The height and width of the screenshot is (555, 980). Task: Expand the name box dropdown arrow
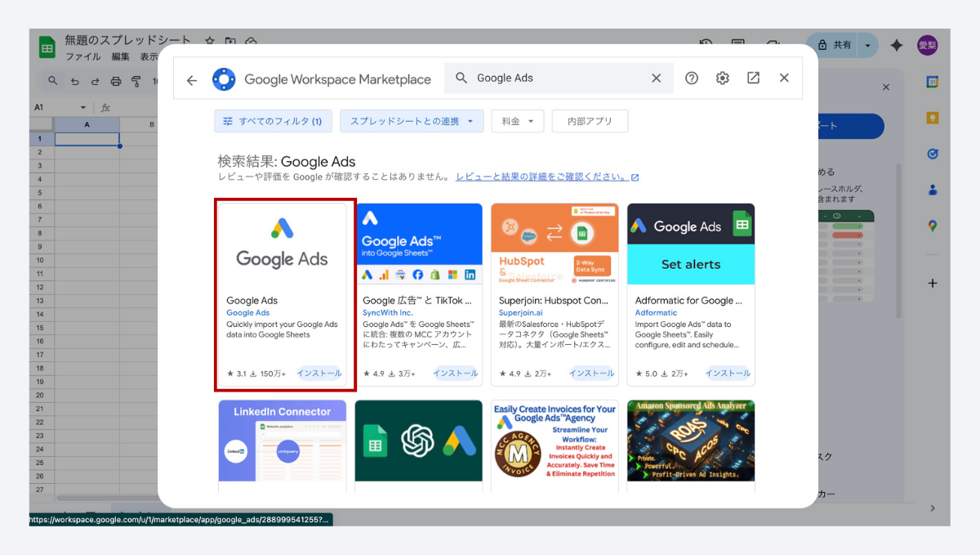tap(83, 108)
